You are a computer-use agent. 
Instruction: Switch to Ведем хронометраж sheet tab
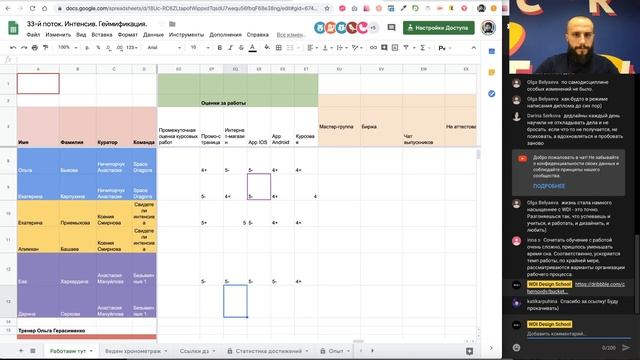[x=136, y=351]
